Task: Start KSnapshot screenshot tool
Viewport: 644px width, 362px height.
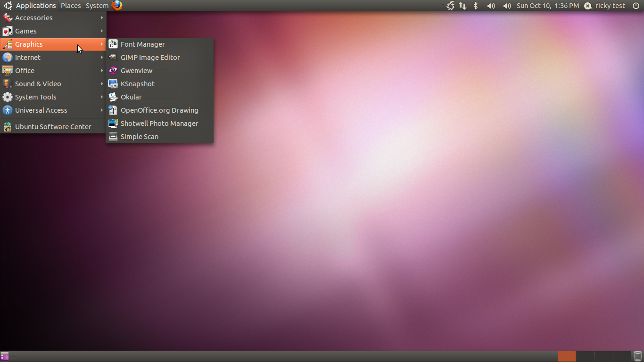Action: [137, 84]
